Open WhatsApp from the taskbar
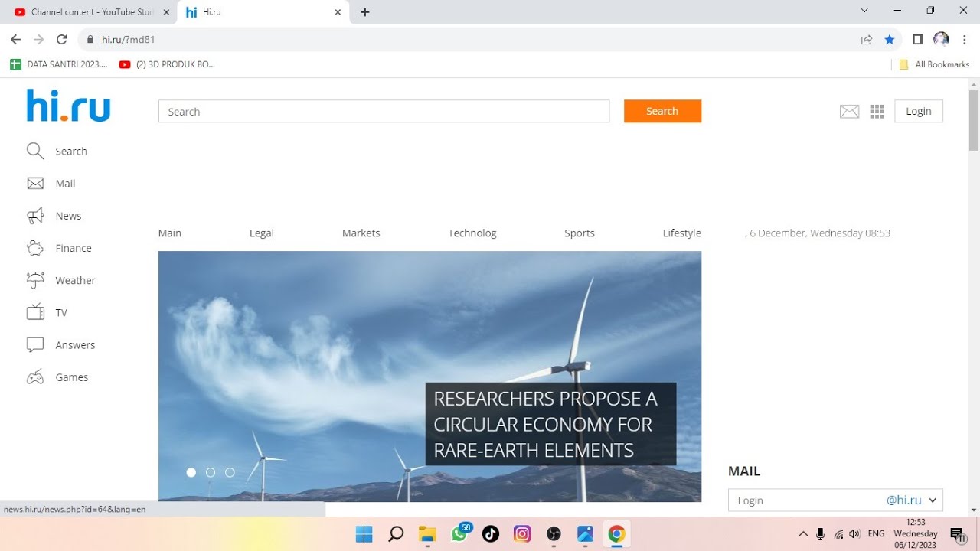This screenshot has width=980, height=551. pyautogui.click(x=459, y=534)
